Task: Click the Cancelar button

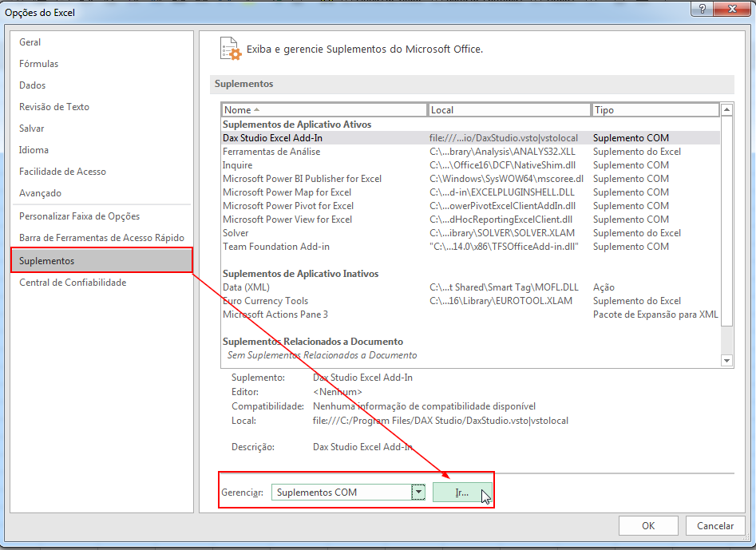Action: point(715,525)
